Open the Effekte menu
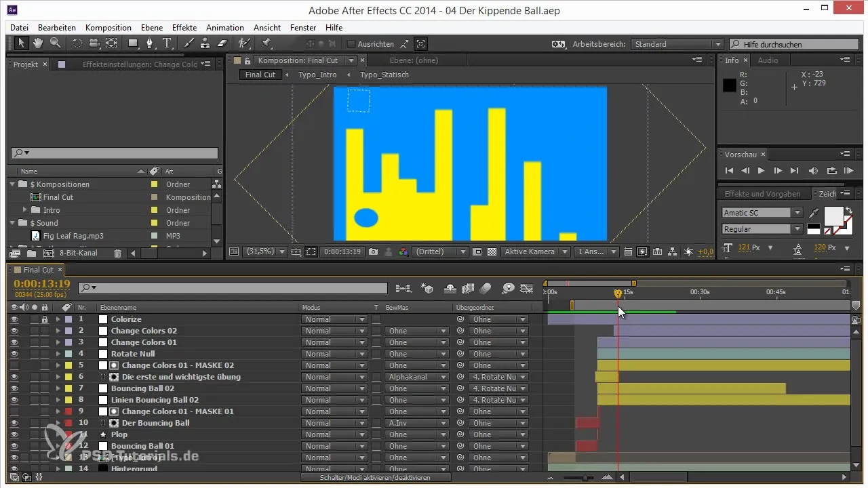The height and width of the screenshot is (488, 868). coord(184,28)
